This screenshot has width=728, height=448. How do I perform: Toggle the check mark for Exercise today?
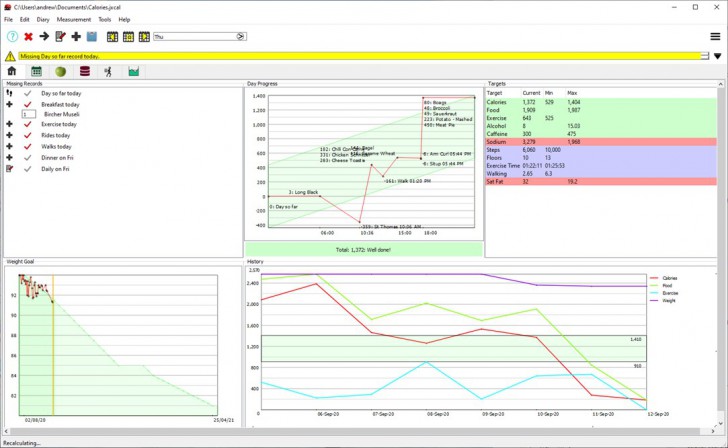[28, 125]
